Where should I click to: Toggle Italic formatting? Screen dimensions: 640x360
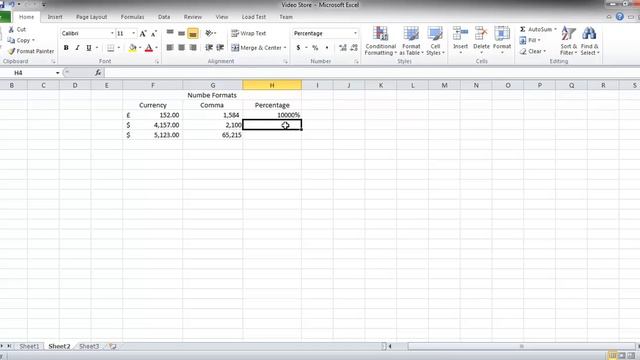click(77, 48)
